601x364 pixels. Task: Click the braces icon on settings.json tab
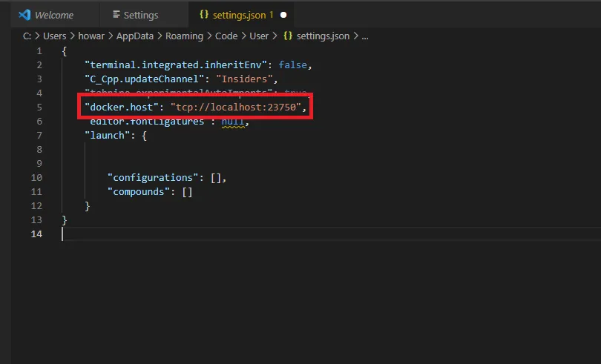[x=204, y=15]
